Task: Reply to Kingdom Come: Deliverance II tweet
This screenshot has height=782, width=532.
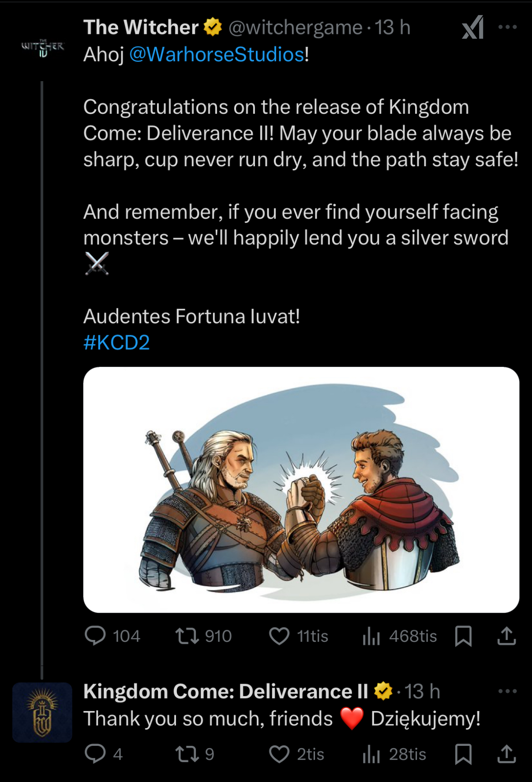Action: tap(95, 754)
